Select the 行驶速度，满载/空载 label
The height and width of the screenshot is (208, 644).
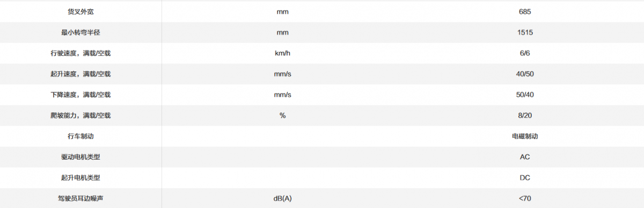(x=80, y=53)
